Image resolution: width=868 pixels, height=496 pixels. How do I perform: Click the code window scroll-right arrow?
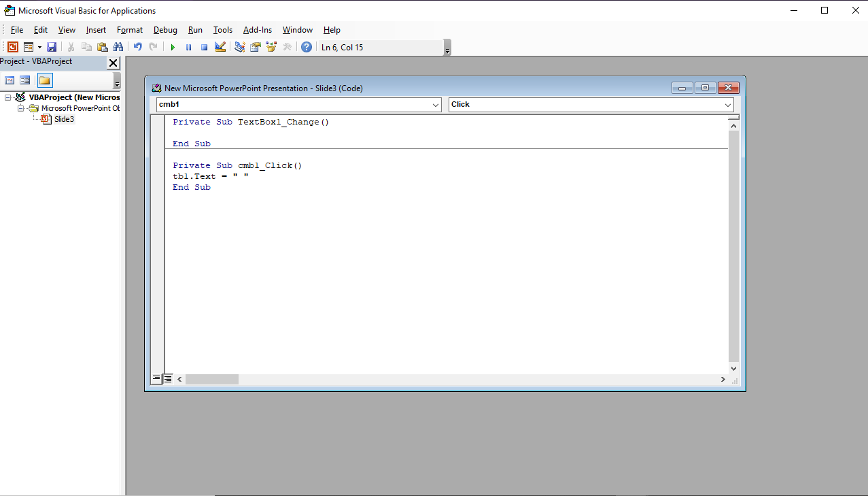tap(723, 379)
